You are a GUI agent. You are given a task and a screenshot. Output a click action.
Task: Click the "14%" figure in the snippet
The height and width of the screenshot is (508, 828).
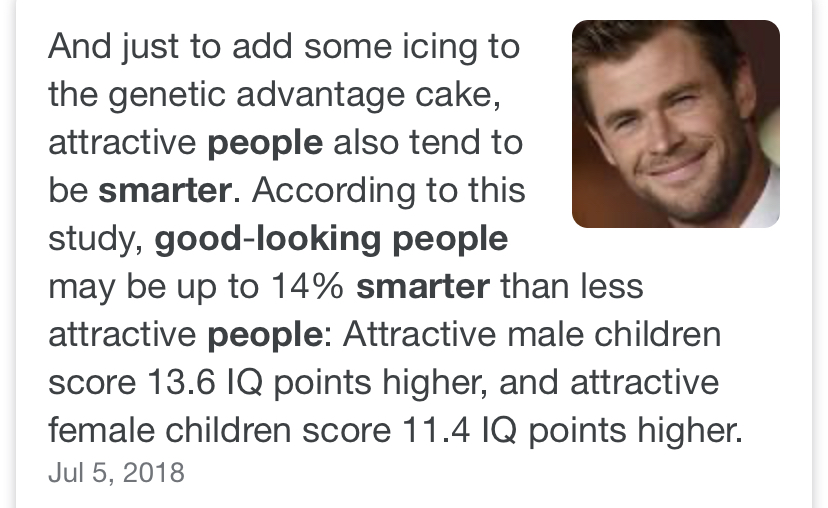[x=307, y=286]
